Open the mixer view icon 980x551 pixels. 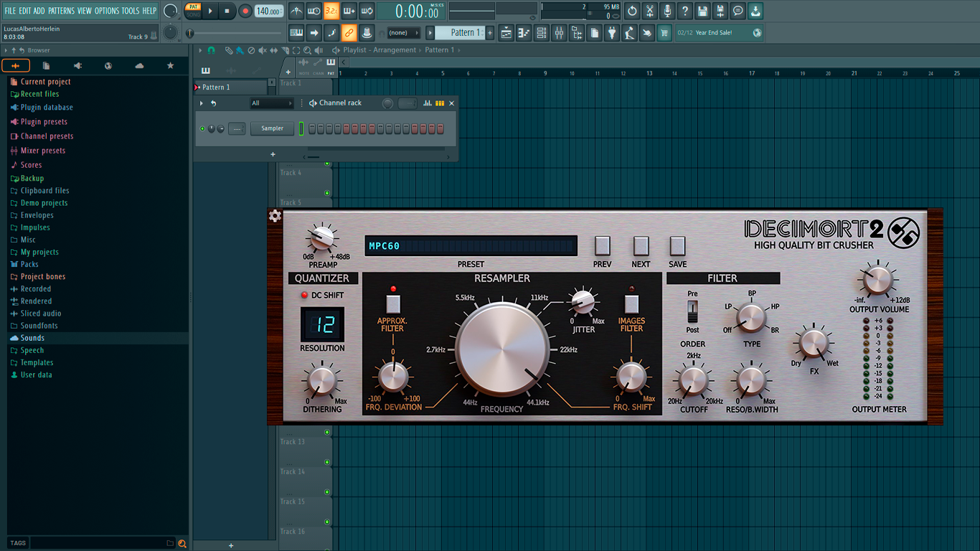coord(559,32)
